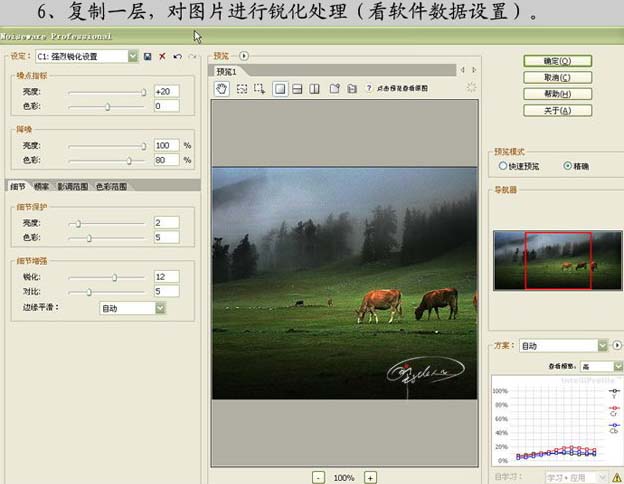Viewport: 624px width, 484px height.
Task: Choose the vertical split preview icon
Action: click(314, 88)
